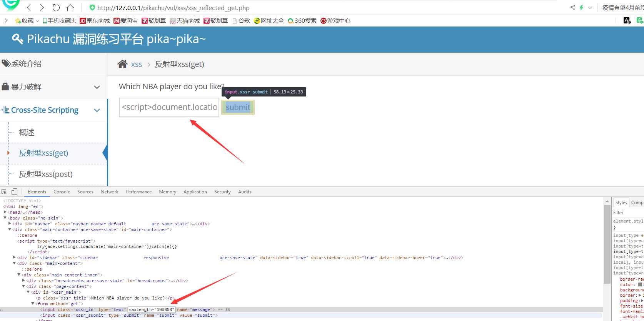Collapse the body class no-skin node

[x=5, y=218]
